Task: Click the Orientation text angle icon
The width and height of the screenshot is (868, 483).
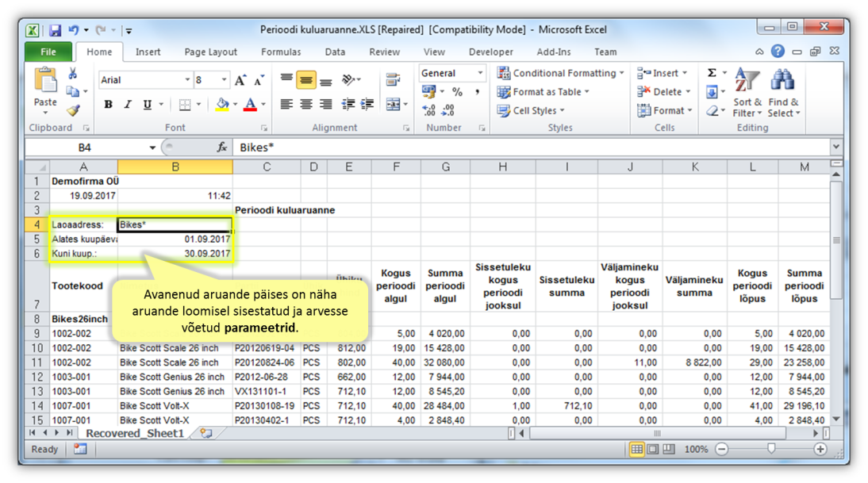Action: coord(348,80)
